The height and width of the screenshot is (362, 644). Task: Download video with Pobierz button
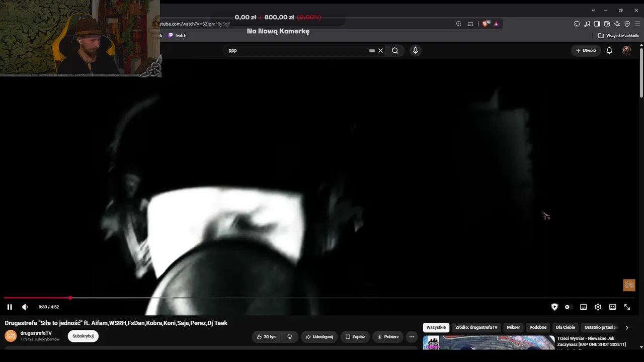click(x=387, y=336)
